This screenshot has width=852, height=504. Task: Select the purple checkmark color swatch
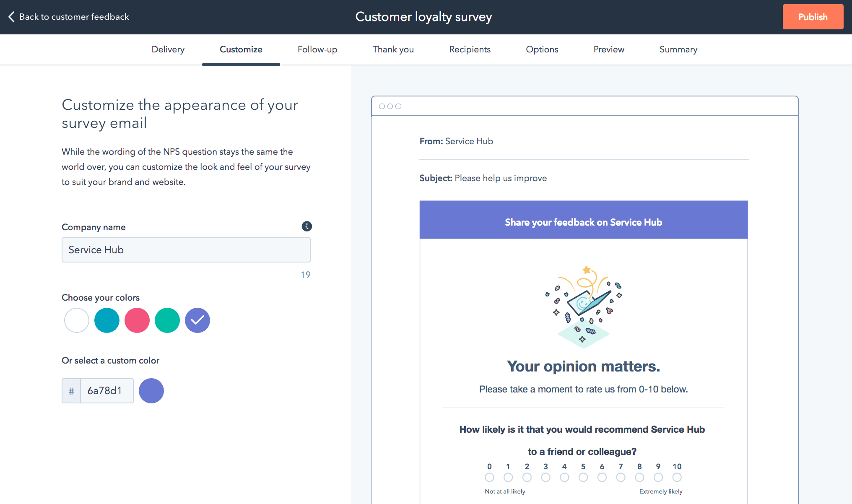(198, 320)
